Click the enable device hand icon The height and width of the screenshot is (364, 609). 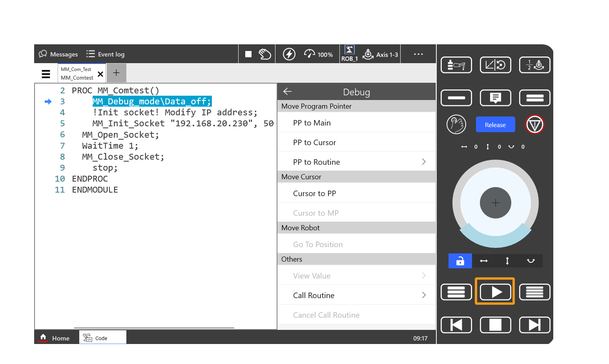click(x=456, y=125)
